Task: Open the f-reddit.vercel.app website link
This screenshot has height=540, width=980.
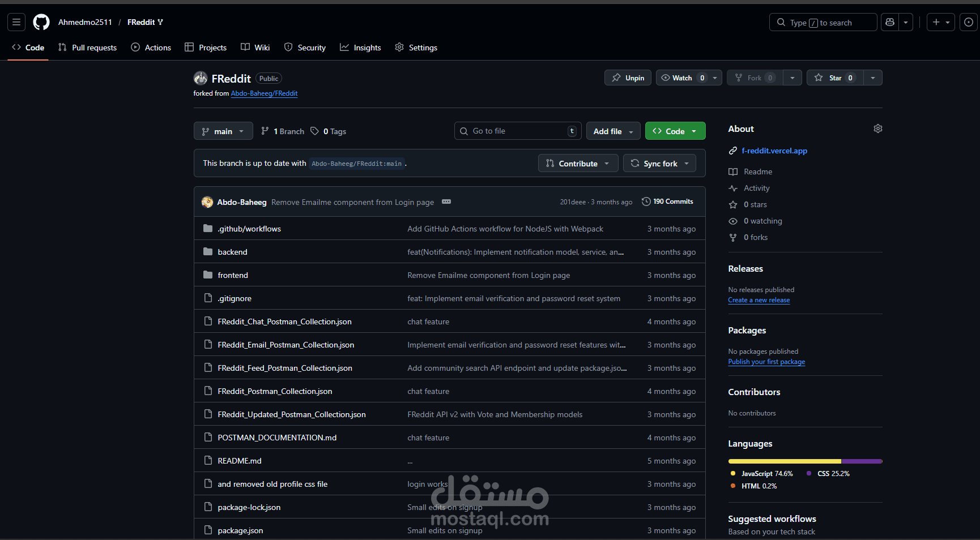Action: coord(774,151)
